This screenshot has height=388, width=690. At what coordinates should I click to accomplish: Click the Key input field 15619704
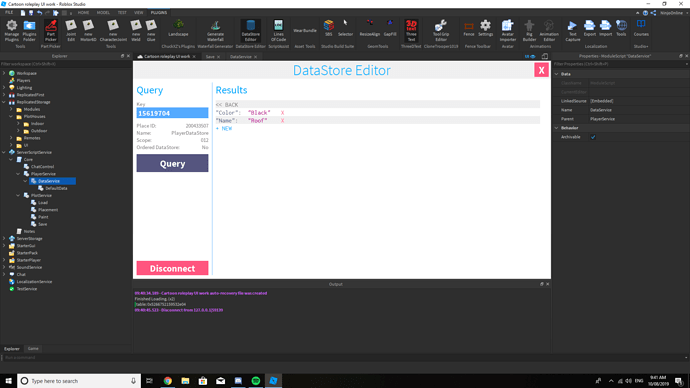172,113
